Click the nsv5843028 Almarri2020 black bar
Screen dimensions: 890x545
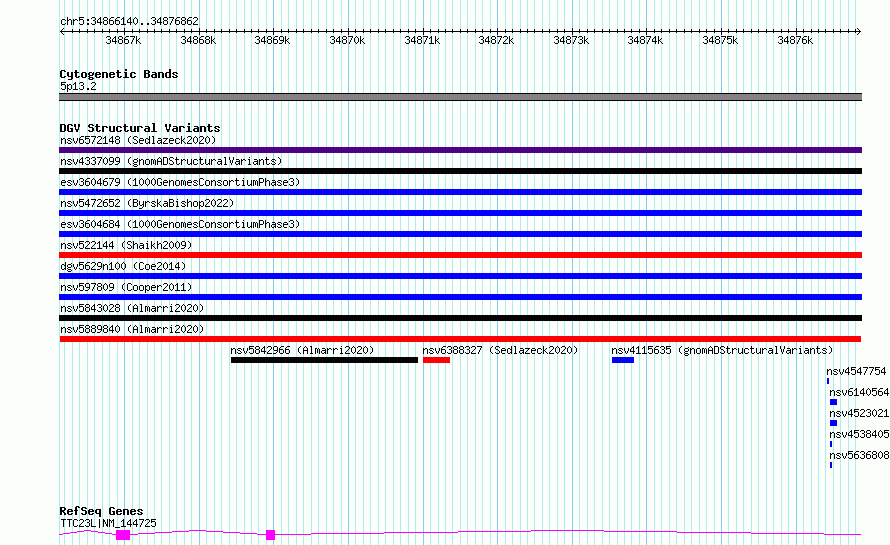pos(460,318)
